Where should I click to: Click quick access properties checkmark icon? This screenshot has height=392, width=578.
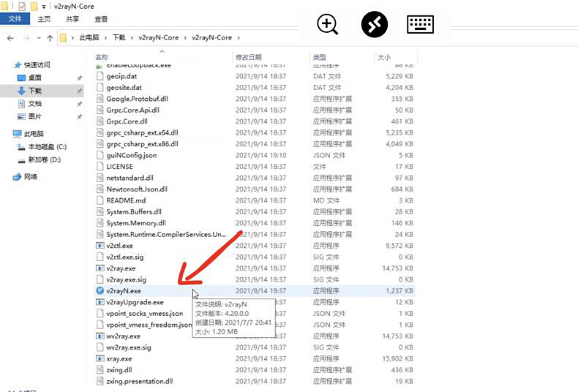[22, 7]
